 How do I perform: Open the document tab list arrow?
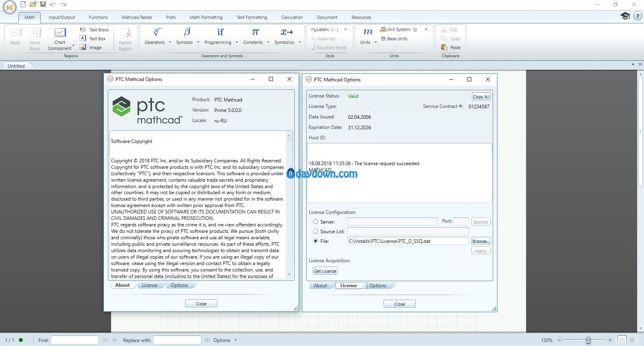tap(633, 64)
